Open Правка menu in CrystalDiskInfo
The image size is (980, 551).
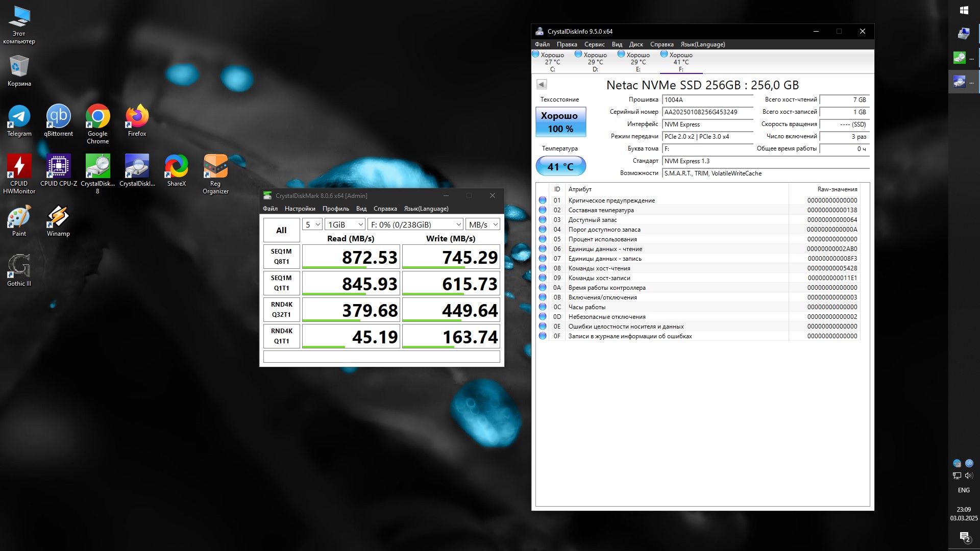click(x=567, y=44)
